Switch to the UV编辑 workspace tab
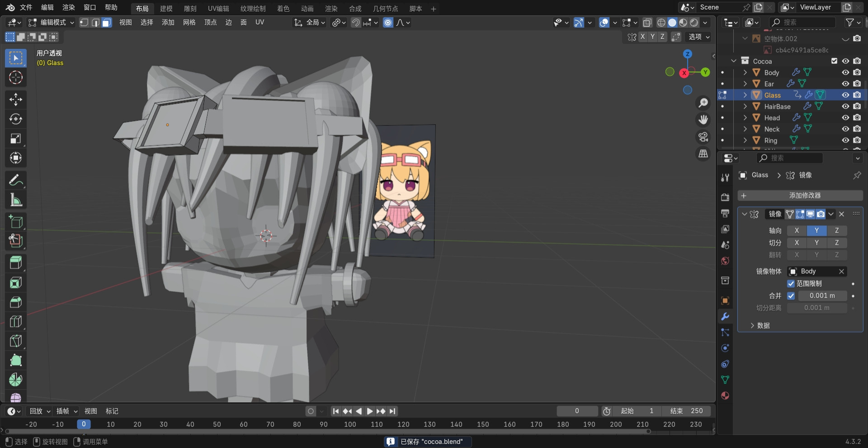The width and height of the screenshot is (868, 448). (x=218, y=9)
